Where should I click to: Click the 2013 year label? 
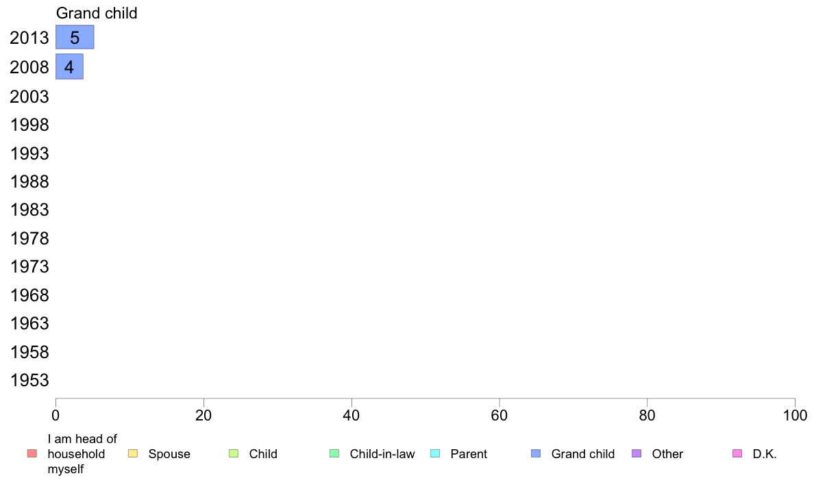click(29, 38)
